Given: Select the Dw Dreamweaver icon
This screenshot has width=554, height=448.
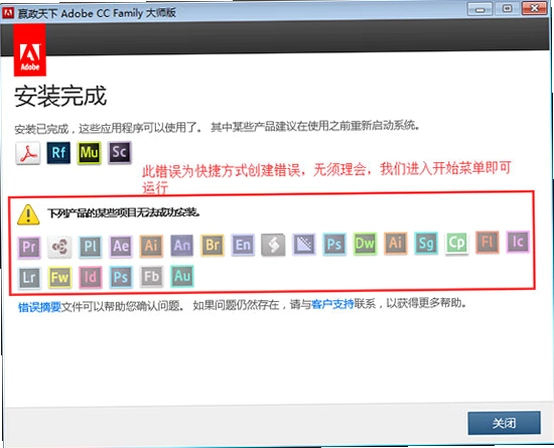Looking at the screenshot, I should [365, 243].
